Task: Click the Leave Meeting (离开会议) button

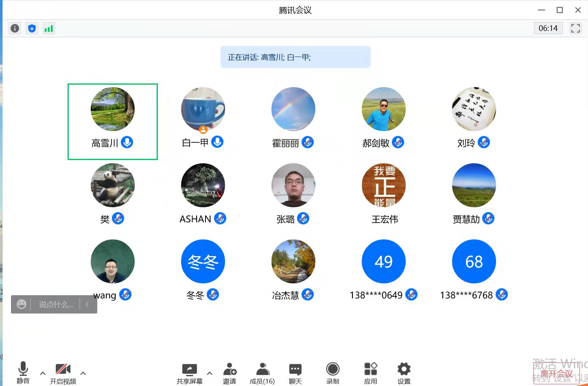Action: (556, 373)
